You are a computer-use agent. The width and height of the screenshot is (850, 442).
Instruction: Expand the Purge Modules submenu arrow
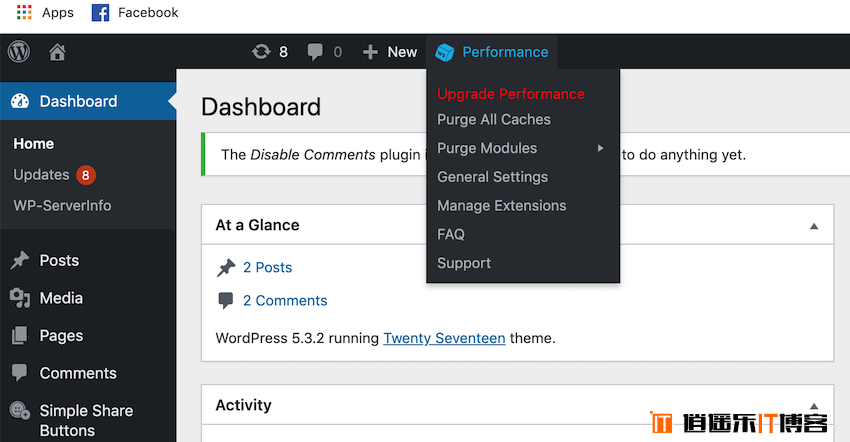(600, 148)
